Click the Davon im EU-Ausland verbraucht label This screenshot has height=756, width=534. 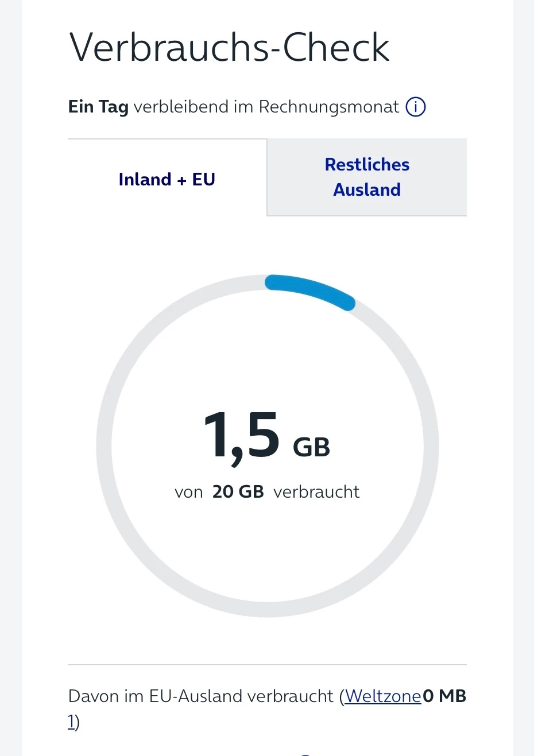point(200,696)
